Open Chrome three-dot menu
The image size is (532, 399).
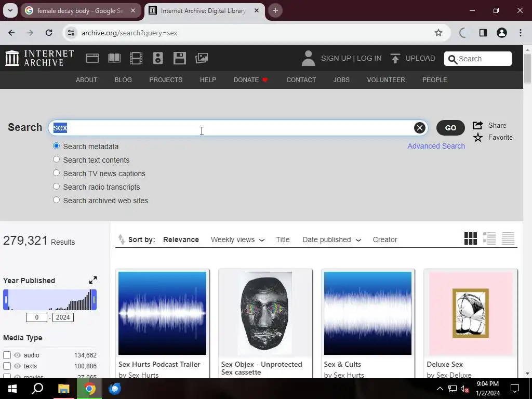pos(521,33)
